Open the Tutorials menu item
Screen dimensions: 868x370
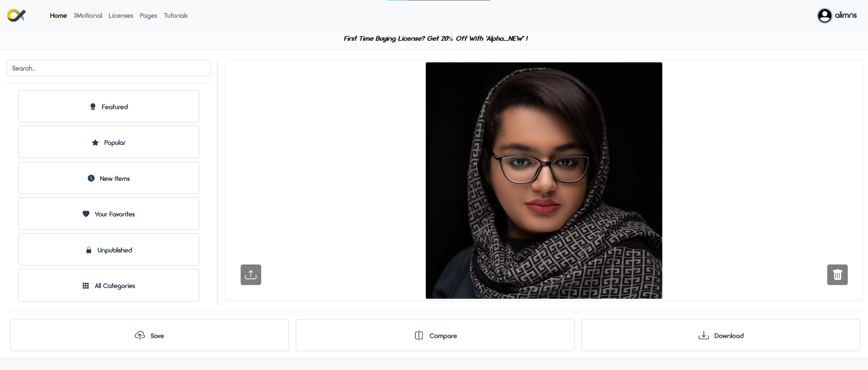point(176,15)
